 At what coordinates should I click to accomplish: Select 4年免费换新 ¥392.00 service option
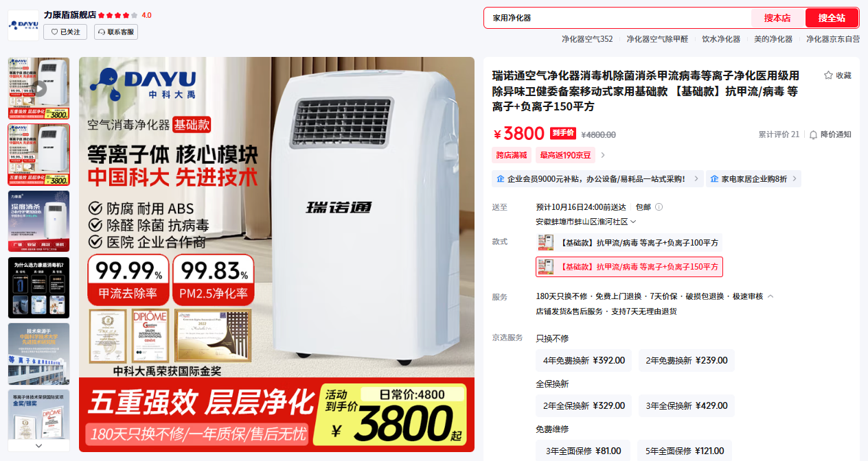(x=584, y=360)
